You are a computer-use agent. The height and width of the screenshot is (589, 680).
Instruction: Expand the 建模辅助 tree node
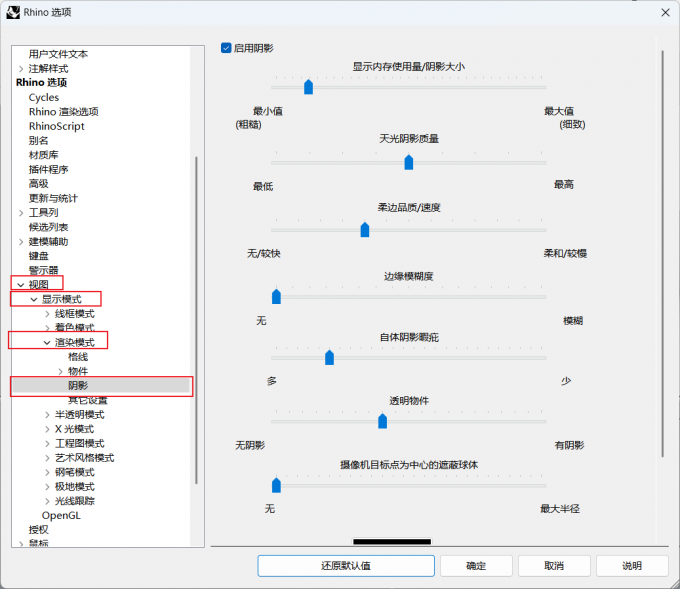[x=21, y=242]
